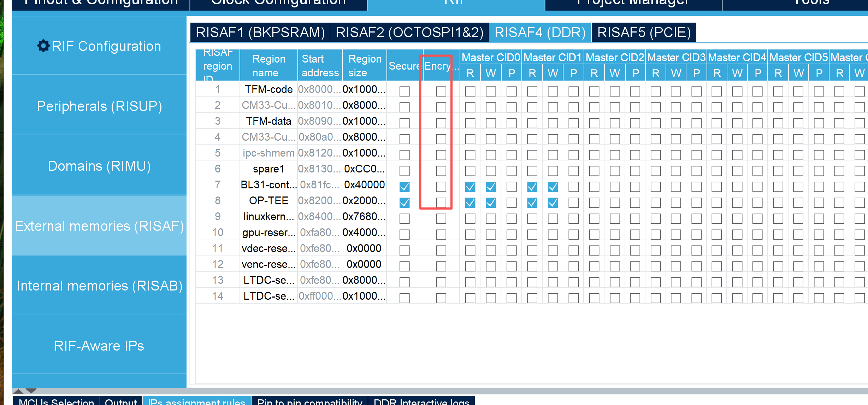Uncheck Master CID1 Write for BL31-cont row
868x405 pixels.
[x=553, y=187]
